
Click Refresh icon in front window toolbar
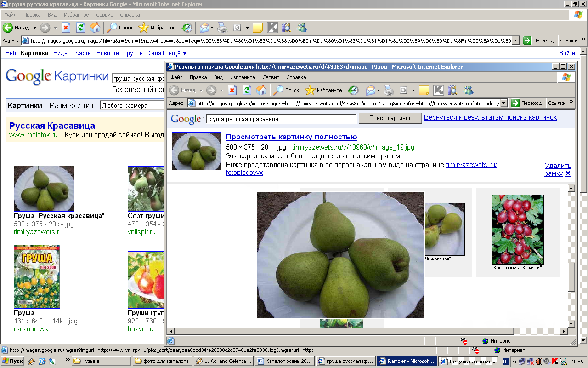tap(247, 90)
